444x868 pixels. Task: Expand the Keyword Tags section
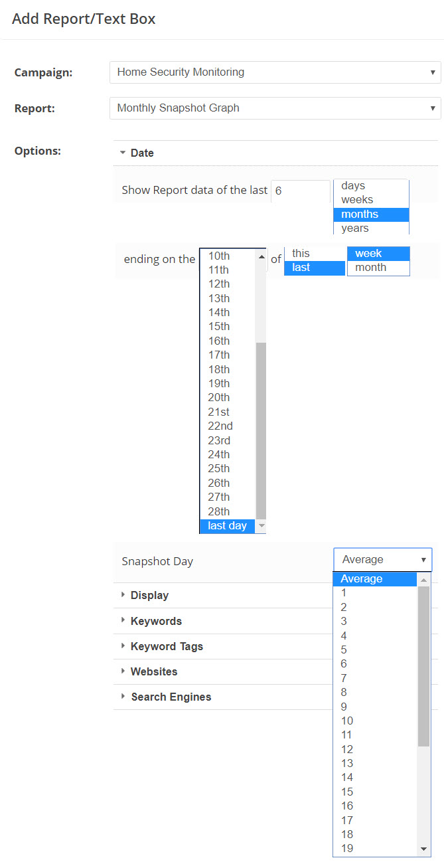167,646
